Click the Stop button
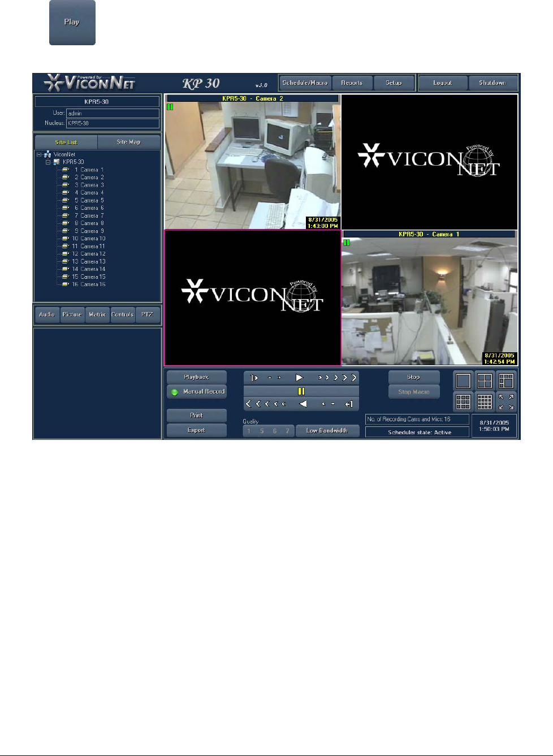This screenshot has height=756, width=553. click(x=414, y=377)
